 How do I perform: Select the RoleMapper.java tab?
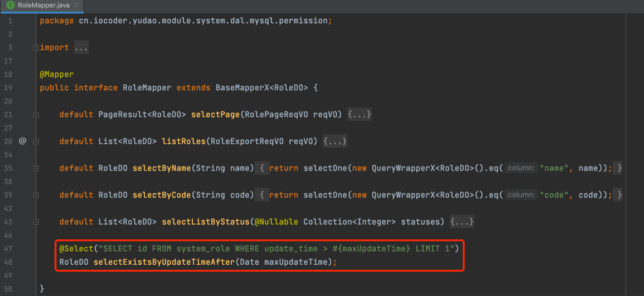point(43,5)
